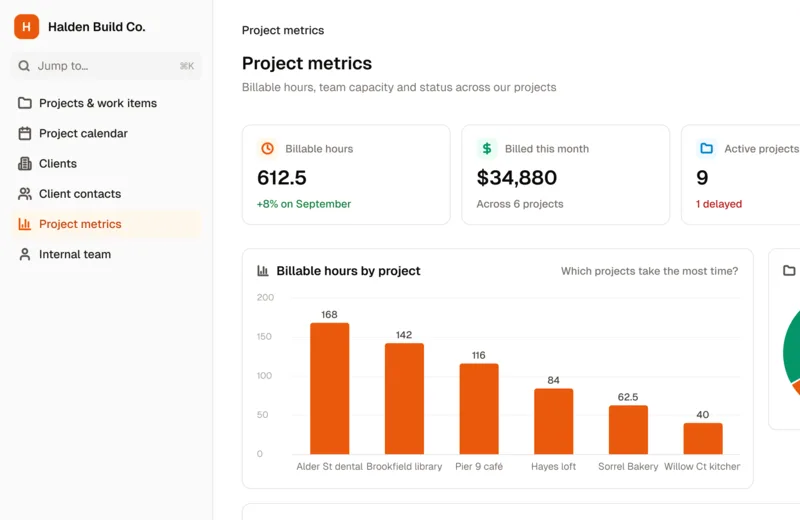
Task: Click the $34,880 billed amount
Action: click(517, 178)
